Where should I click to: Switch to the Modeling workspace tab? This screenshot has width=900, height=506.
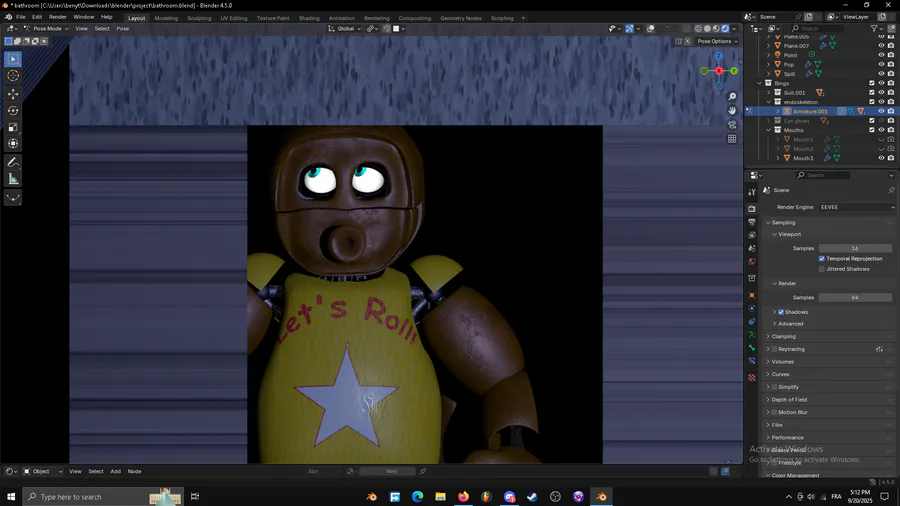[166, 18]
